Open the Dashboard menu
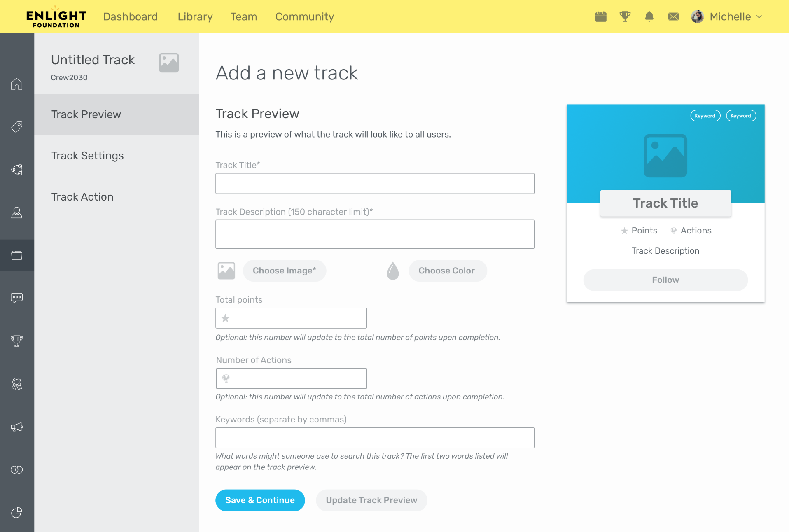Screen dimensions: 789x532 point(130,16)
